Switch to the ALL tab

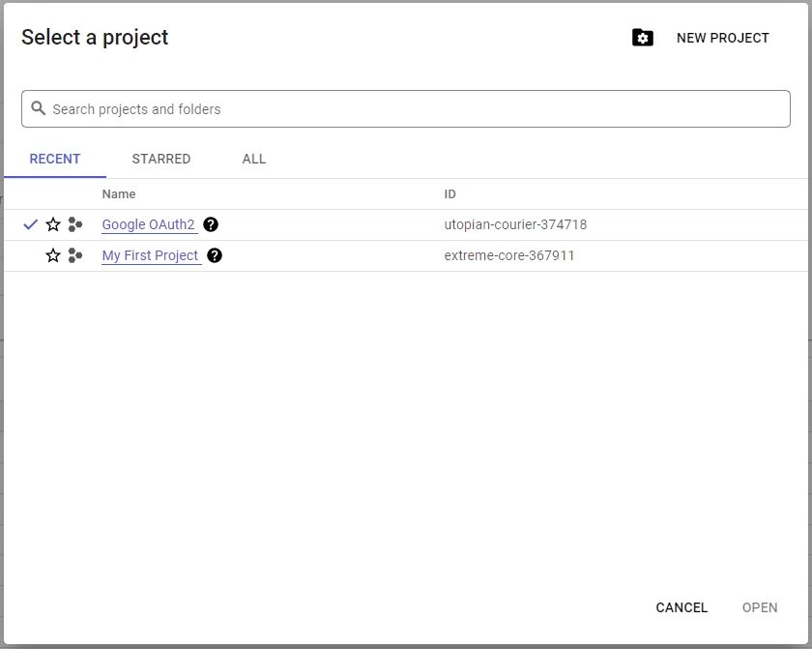click(253, 159)
